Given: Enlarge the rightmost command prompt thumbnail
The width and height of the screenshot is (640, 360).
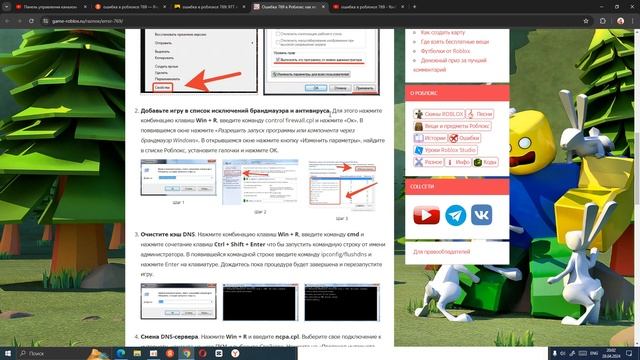Looking at the screenshot, I should (x=342, y=302).
